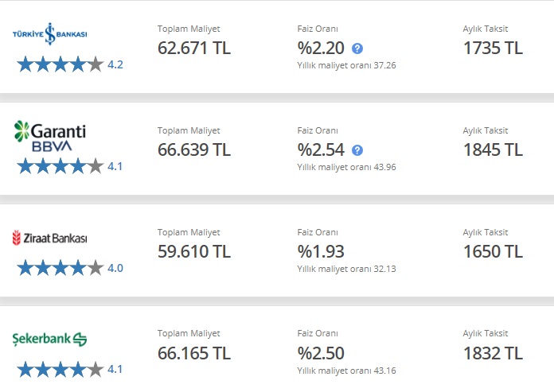Viewport: 554px width, 392px height.
Task: Open the Garanti BBVA logo
Action: click(50, 136)
